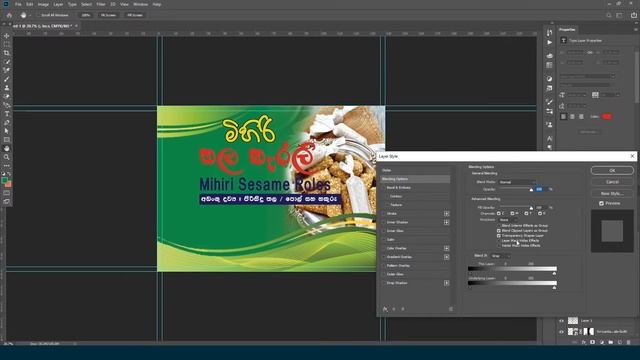
Task: Select the Zoom tool
Action: pyautogui.click(x=7, y=157)
